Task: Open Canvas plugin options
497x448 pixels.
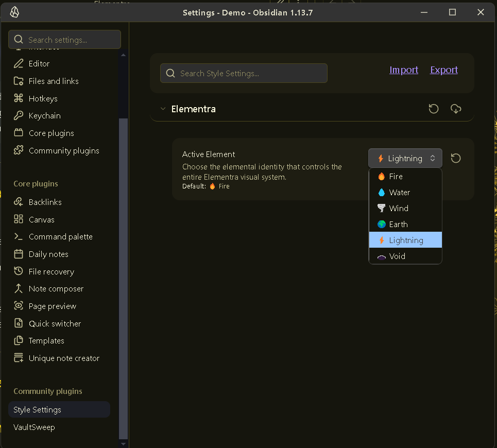Action: click(59, 219)
